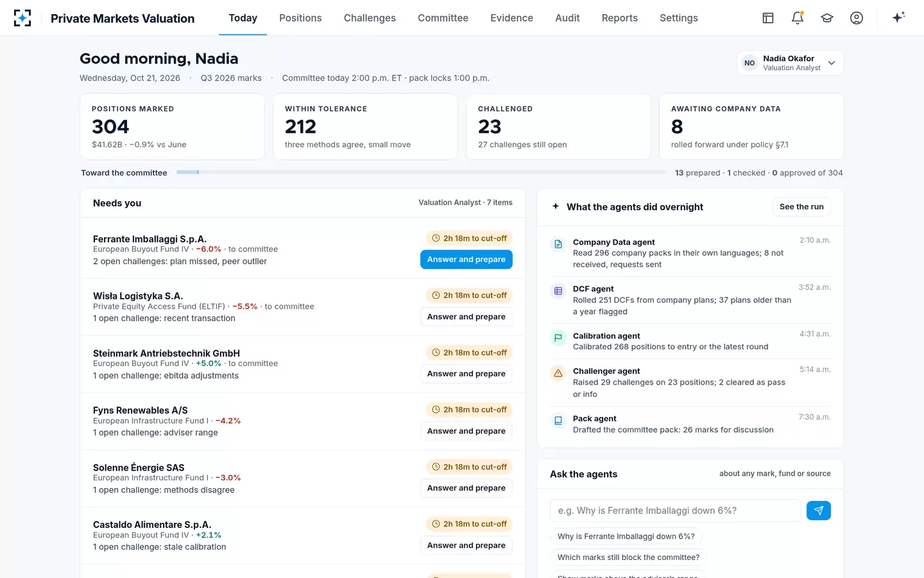Answer and prepare Ferrante Imballaggi S.p.A.
Image resolution: width=924 pixels, height=578 pixels.
466,259
